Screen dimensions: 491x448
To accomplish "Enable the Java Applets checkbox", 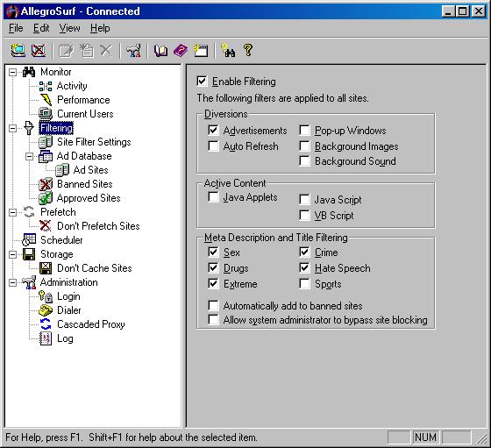I will (213, 197).
